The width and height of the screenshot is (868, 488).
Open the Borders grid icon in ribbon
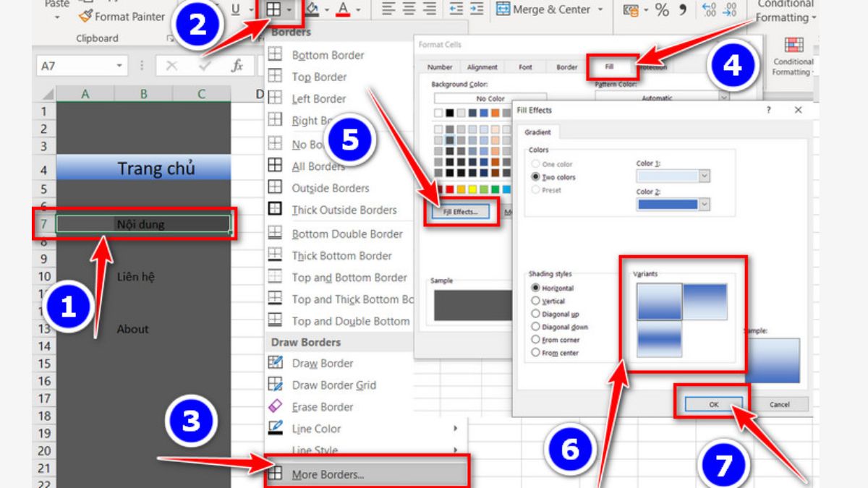pos(274,9)
